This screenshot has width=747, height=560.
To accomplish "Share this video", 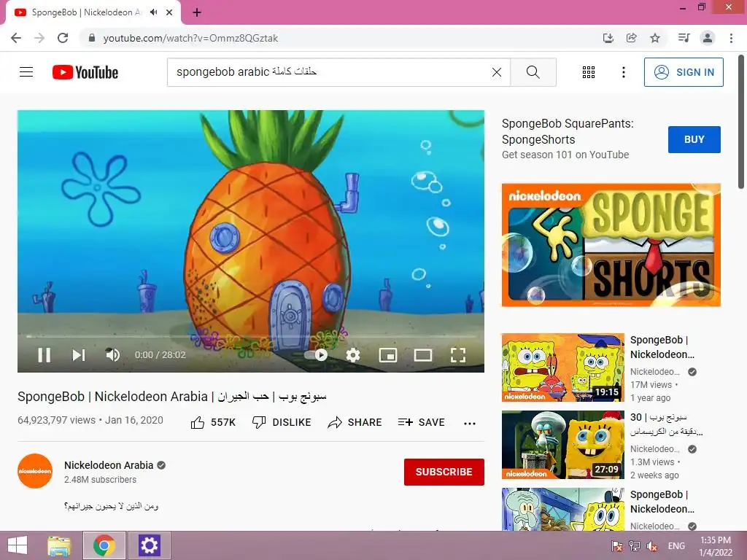I will click(355, 422).
